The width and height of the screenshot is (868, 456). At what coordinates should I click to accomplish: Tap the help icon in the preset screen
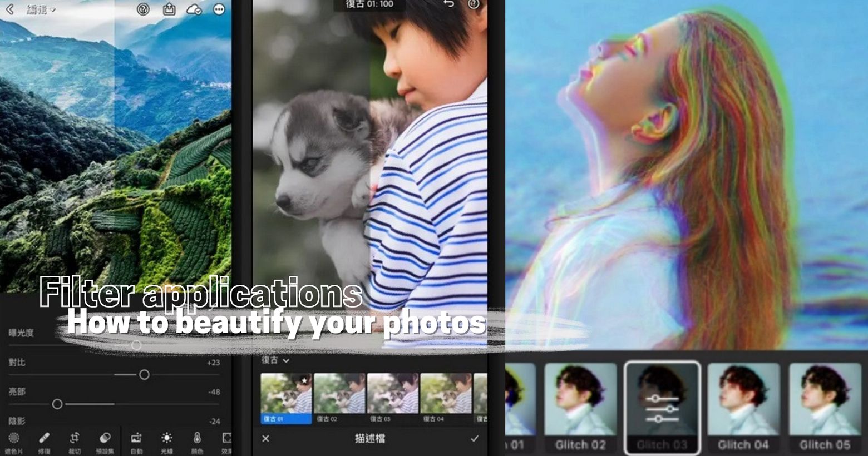474,4
